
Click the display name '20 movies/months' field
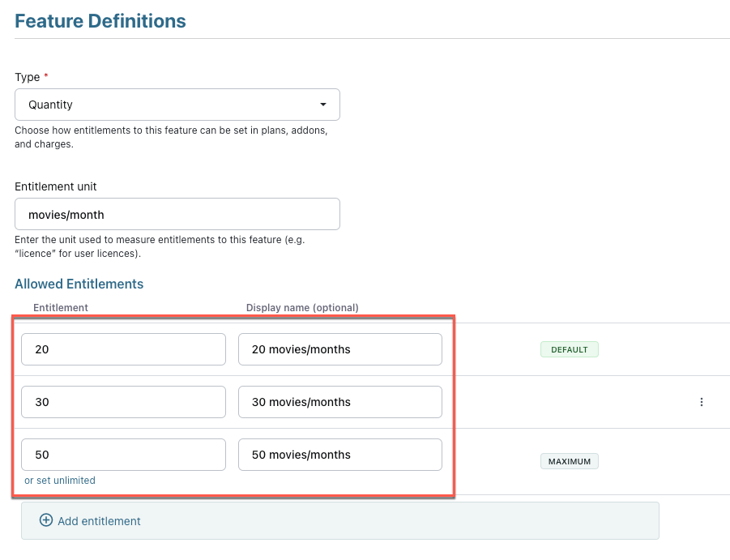coord(339,349)
